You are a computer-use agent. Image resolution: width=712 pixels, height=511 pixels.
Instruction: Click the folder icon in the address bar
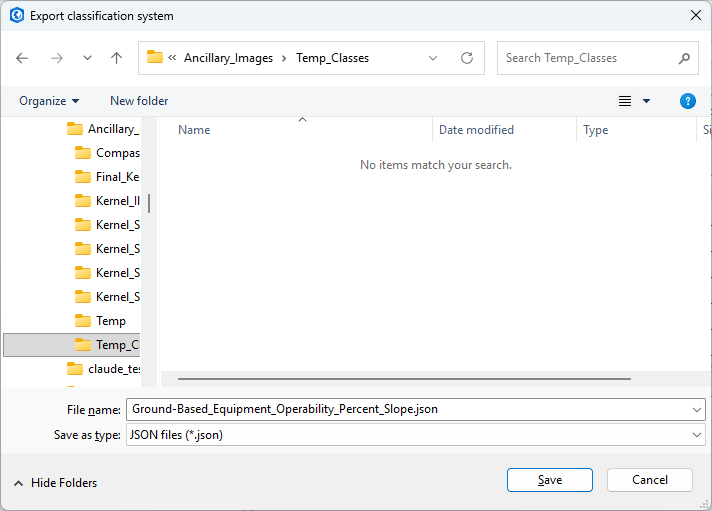pyautogui.click(x=155, y=57)
